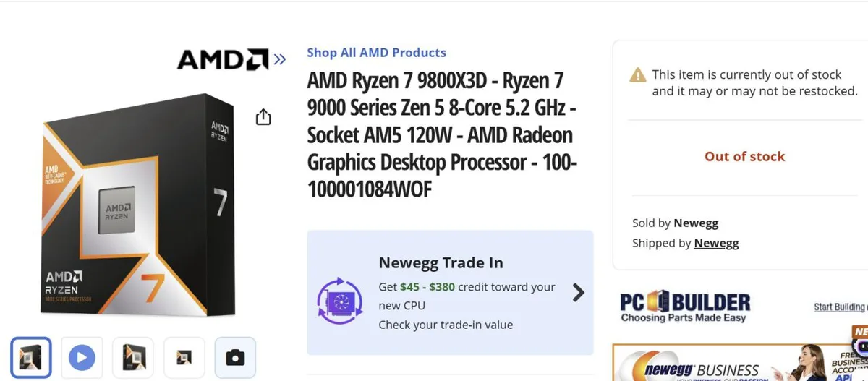This screenshot has width=868, height=381.
Task: Expand Newegg Trade In with right chevron
Action: click(x=578, y=292)
